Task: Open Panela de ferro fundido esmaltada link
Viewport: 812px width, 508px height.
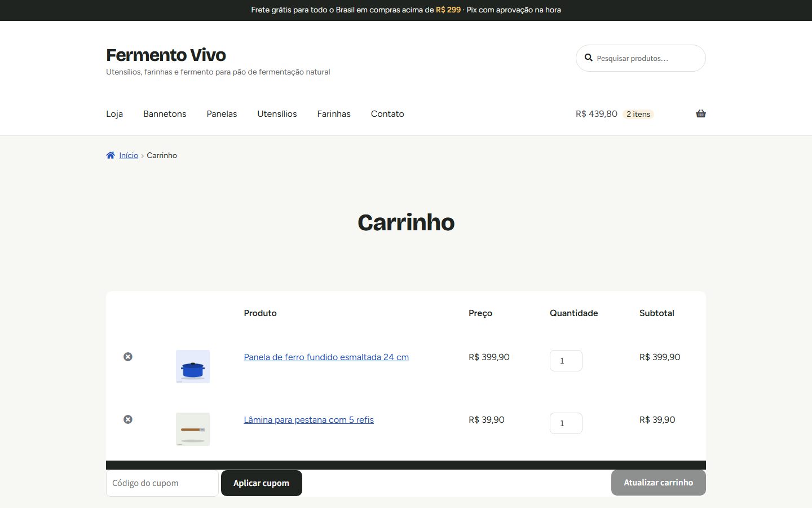Action: coord(326,357)
